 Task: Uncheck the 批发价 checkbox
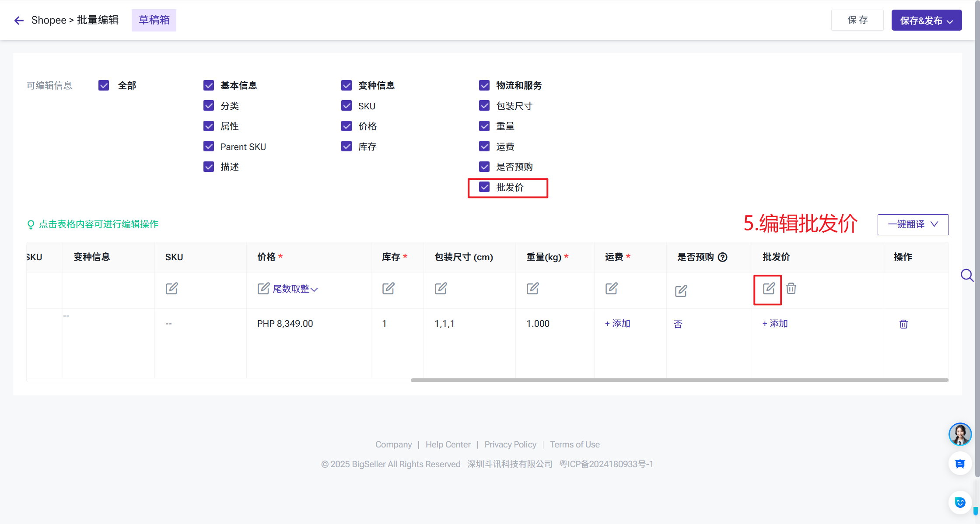[x=484, y=187]
